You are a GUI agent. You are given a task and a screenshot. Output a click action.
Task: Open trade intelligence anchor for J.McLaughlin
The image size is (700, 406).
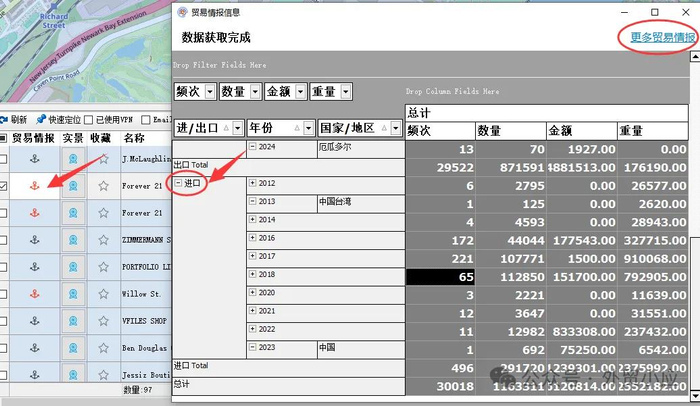(35, 159)
